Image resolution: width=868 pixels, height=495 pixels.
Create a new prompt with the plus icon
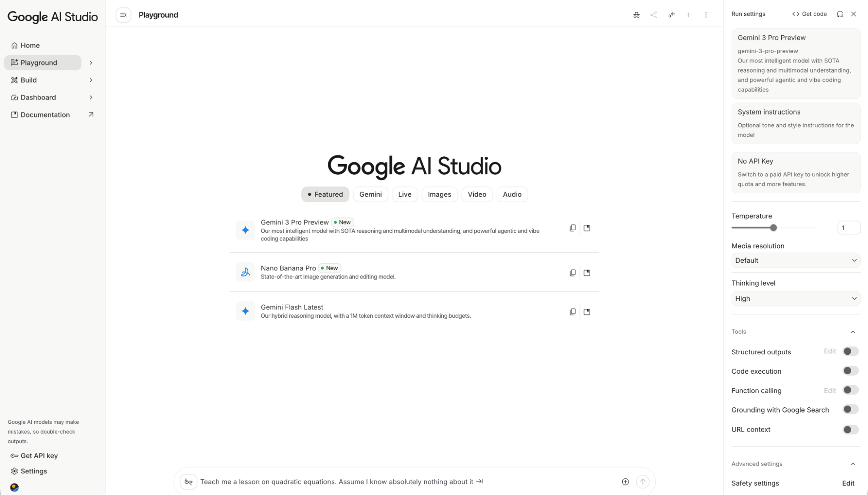[688, 15]
